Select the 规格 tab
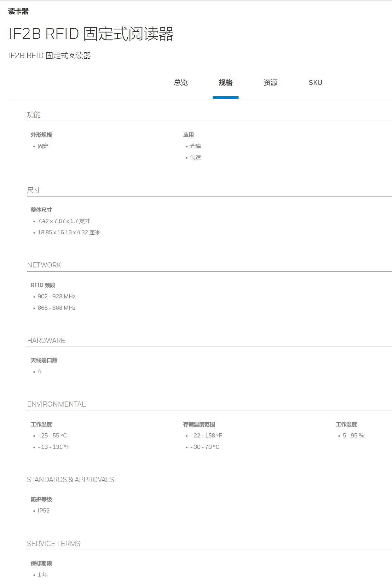The width and height of the screenshot is (392, 586). coord(226,83)
